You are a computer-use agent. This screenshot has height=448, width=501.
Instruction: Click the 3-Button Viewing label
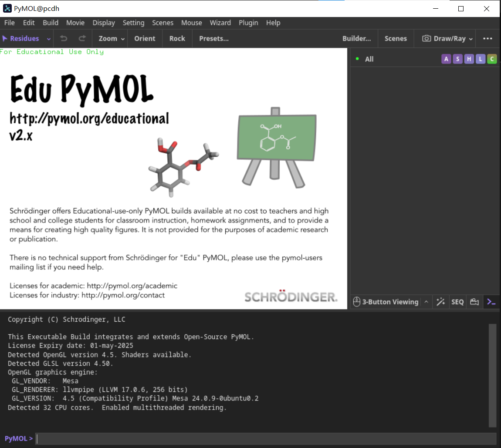point(390,302)
